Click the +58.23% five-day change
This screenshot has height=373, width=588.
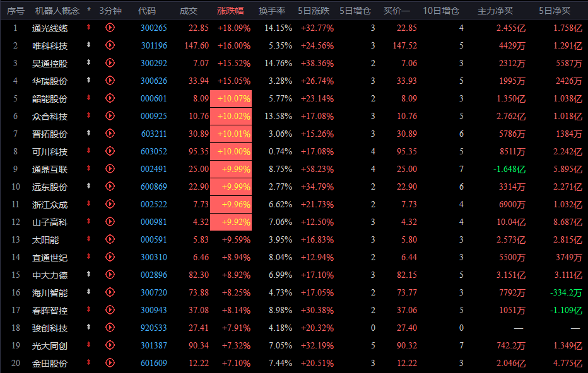point(317,169)
